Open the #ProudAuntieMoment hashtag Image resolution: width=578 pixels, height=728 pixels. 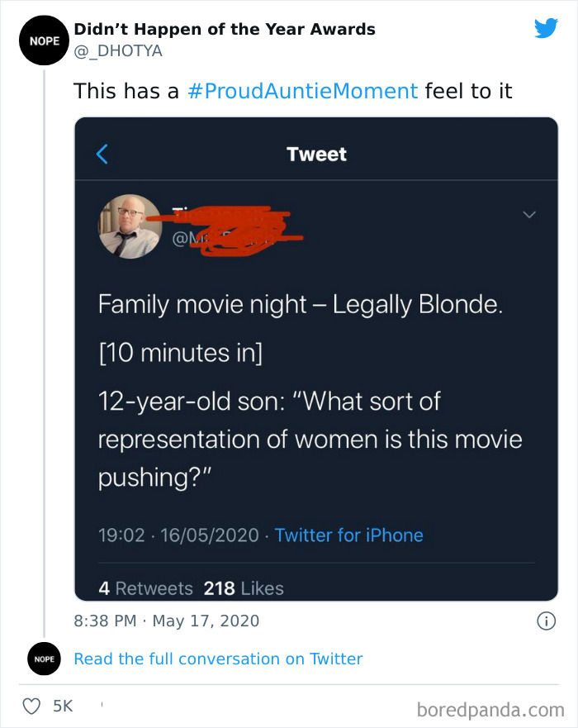[300, 91]
